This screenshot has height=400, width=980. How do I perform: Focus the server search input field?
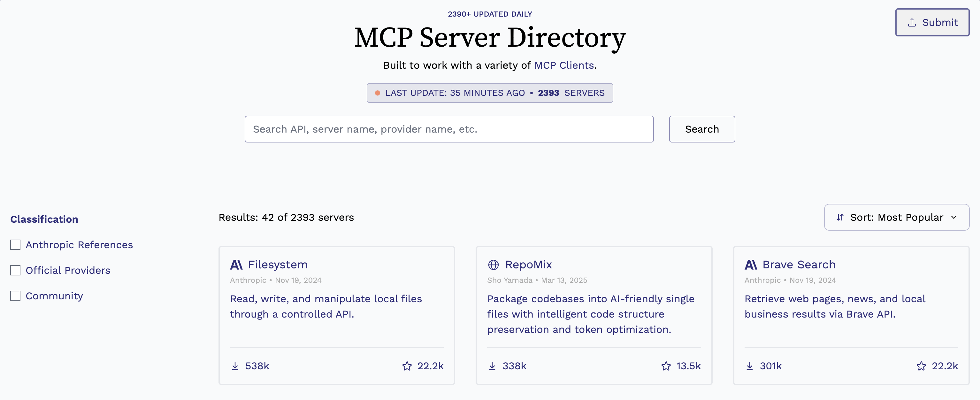(x=449, y=129)
